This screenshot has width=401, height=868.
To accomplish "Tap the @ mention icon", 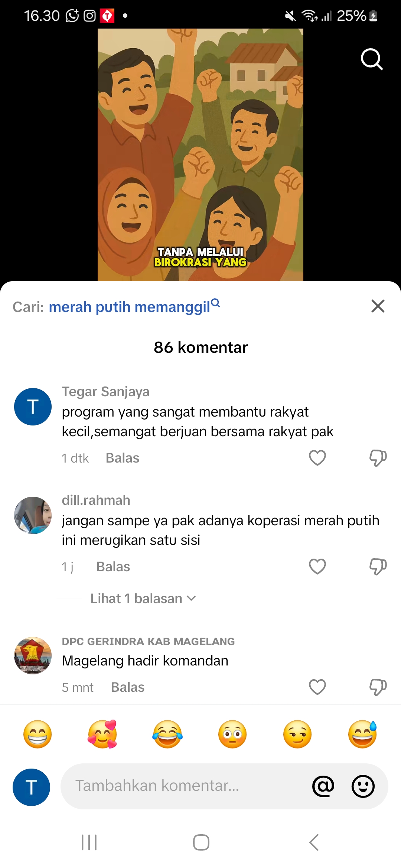I will [323, 786].
